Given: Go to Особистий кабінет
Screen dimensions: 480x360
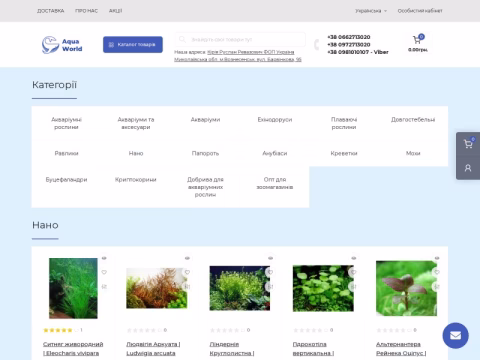Looking at the screenshot, I should (x=420, y=11).
